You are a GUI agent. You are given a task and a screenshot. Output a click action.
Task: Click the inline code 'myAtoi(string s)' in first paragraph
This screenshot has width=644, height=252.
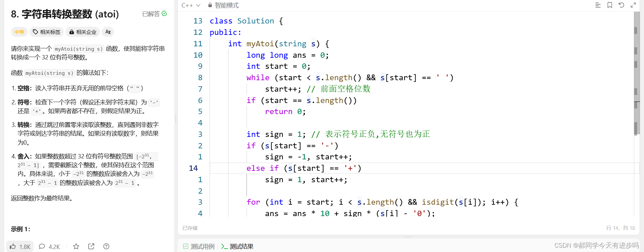pyautogui.click(x=79, y=49)
